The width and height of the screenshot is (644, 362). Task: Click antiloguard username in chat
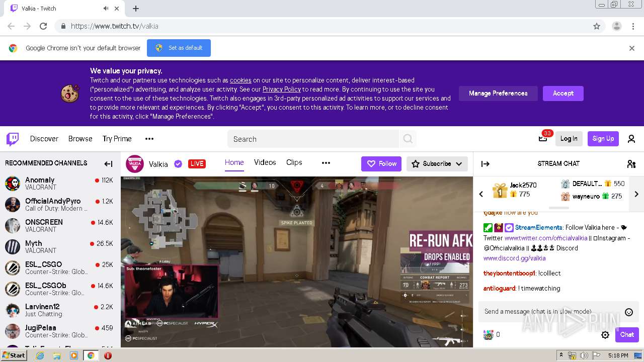click(x=500, y=289)
